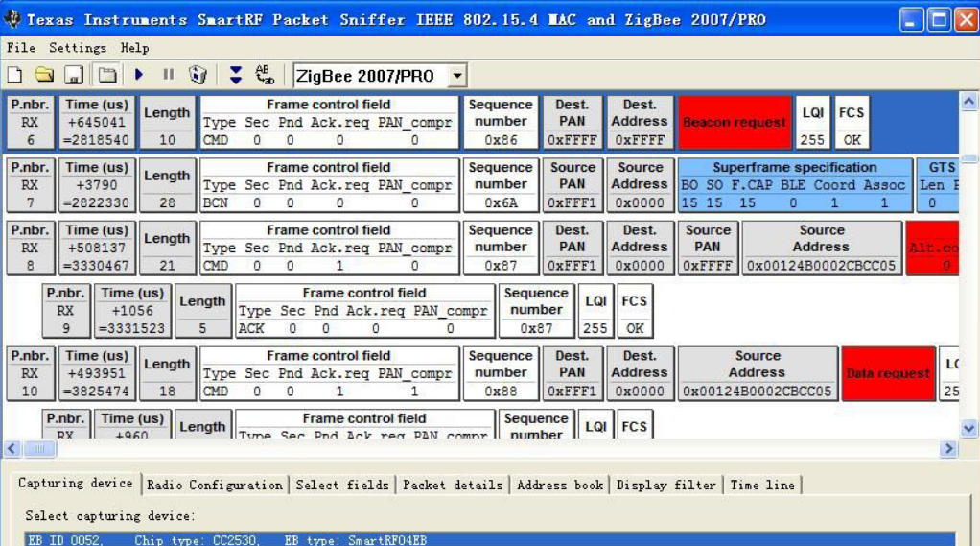This screenshot has width=980, height=546.
Task: Click horizontal scrollbar right arrow
Action: [x=948, y=448]
